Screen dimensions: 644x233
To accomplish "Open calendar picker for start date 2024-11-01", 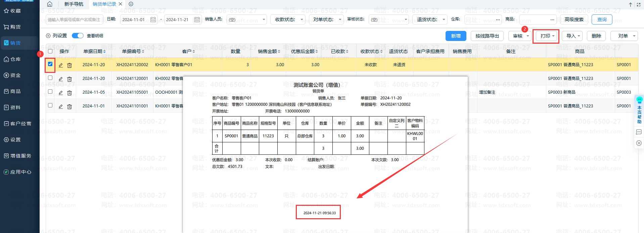I will pos(153,19).
